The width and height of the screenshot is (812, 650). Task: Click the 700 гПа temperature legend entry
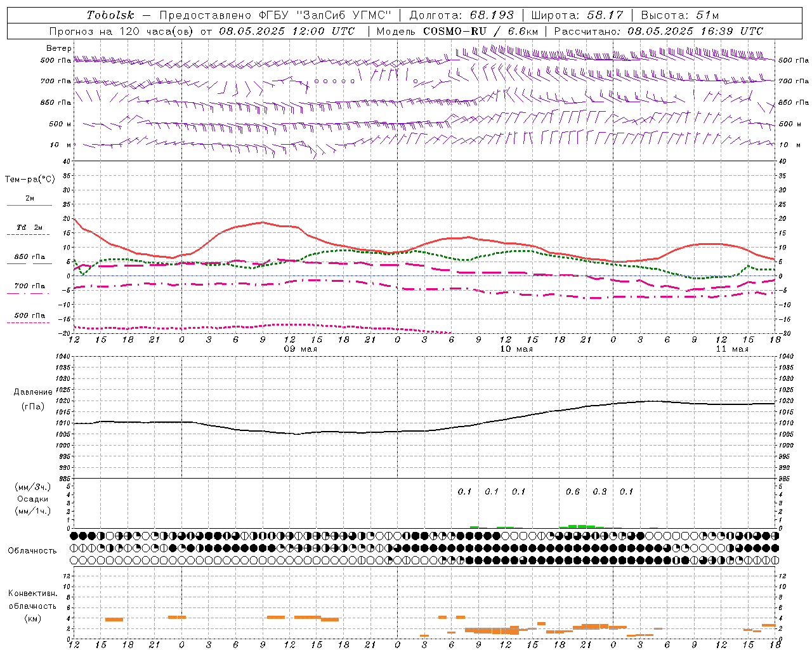pyautogui.click(x=30, y=286)
